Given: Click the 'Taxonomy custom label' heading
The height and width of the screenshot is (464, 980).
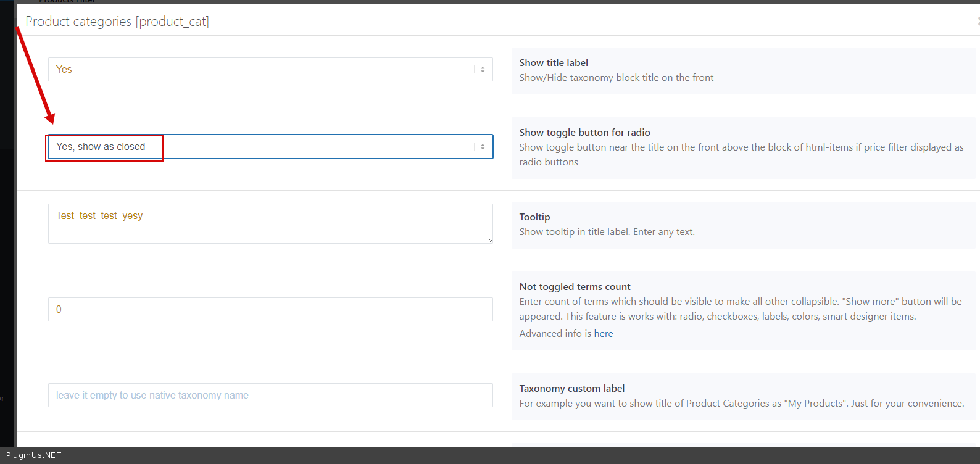Looking at the screenshot, I should [x=571, y=389].
